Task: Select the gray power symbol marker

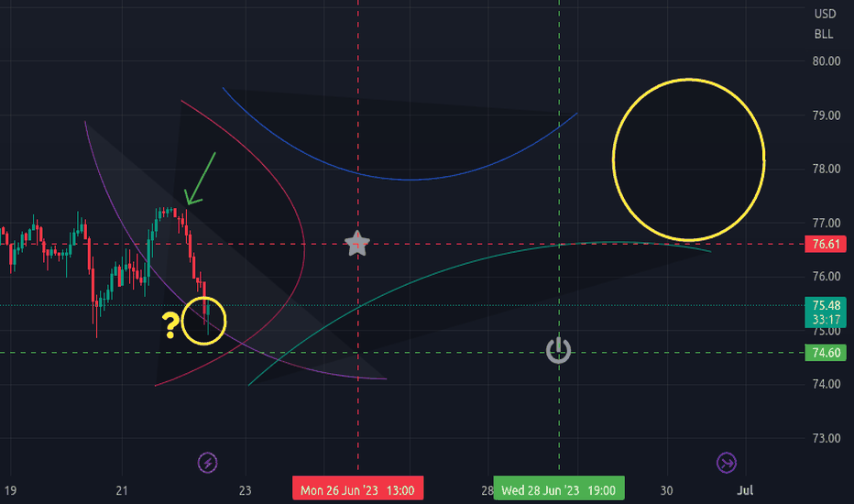Action: (x=559, y=350)
